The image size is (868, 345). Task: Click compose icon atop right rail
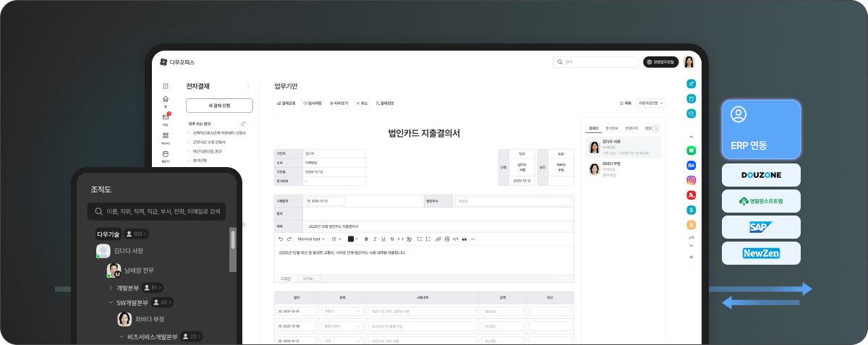(x=692, y=83)
